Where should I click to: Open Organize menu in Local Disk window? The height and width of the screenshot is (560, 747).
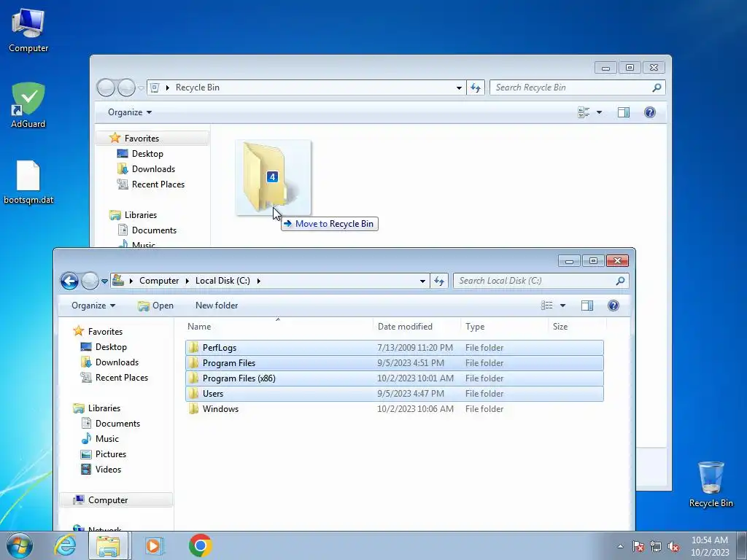click(93, 306)
